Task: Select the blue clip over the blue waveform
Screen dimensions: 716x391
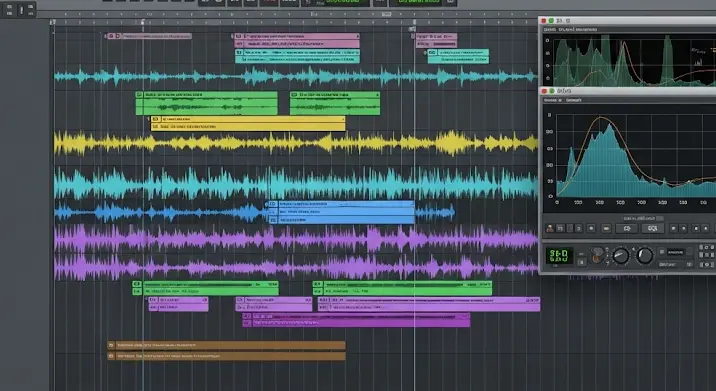Action: (341, 212)
